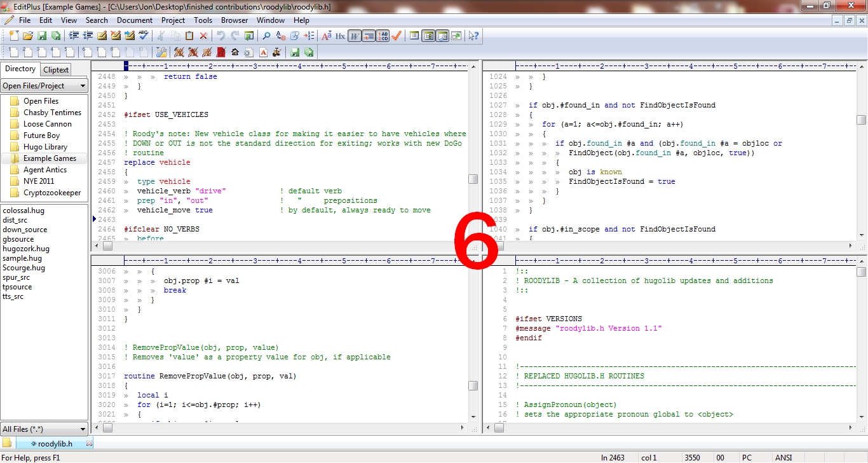868x463 pixels.
Task: Run the ABC spell check icon
Action: pyautogui.click(x=144, y=36)
